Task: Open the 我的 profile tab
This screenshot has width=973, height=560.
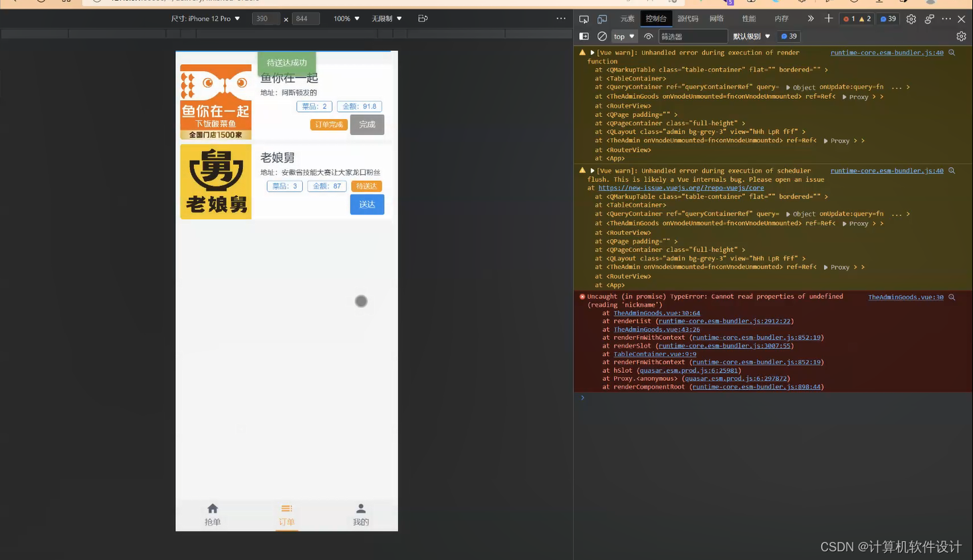Action: (360, 515)
